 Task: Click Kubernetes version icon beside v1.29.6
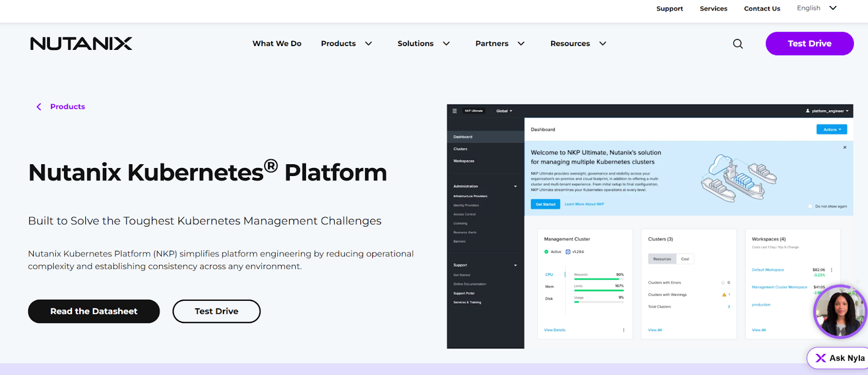[568, 251]
